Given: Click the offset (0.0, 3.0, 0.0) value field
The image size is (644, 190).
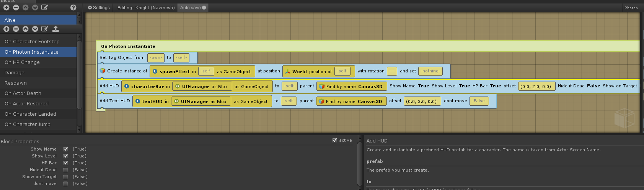Looking at the screenshot, I should click(421, 102).
